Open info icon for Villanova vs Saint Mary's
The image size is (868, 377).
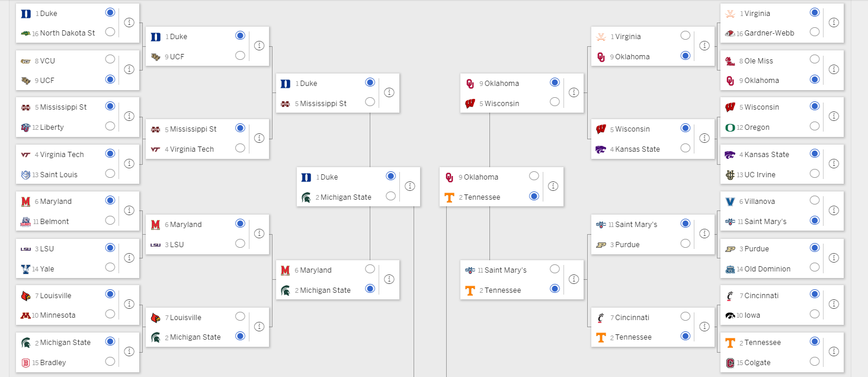(834, 210)
